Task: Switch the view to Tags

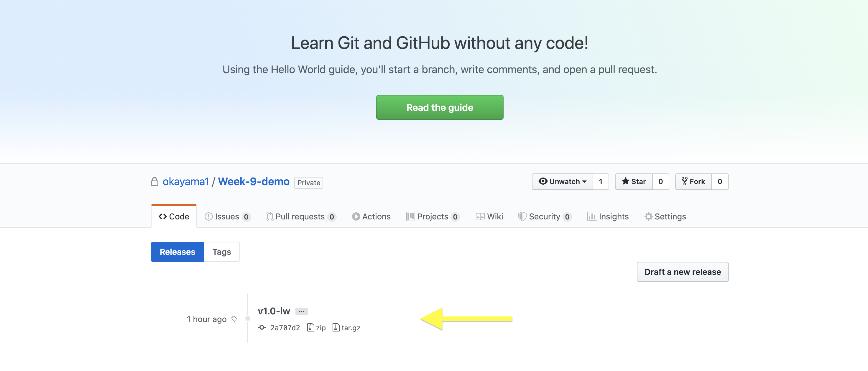Action: (x=221, y=252)
